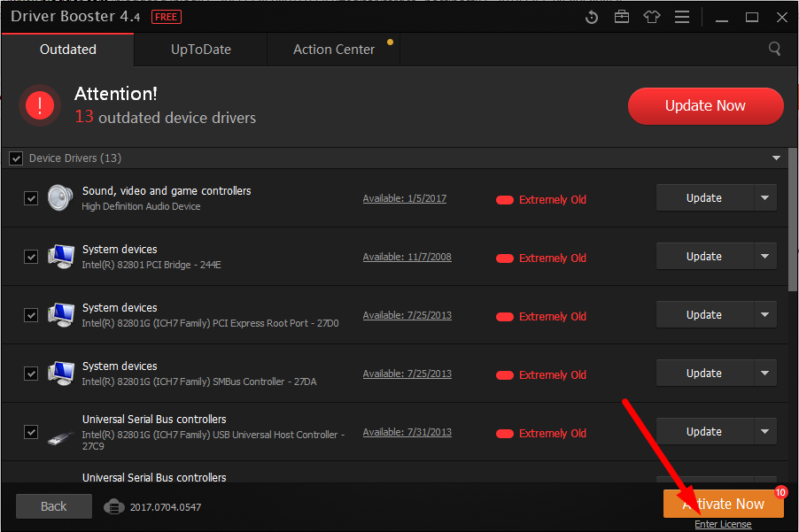Viewport: 799px width, 532px height.
Task: Click the Back button
Action: tap(54, 506)
